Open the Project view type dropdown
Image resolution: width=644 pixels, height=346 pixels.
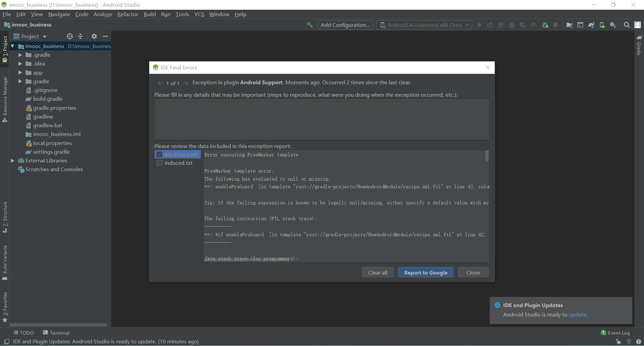pyautogui.click(x=30, y=36)
